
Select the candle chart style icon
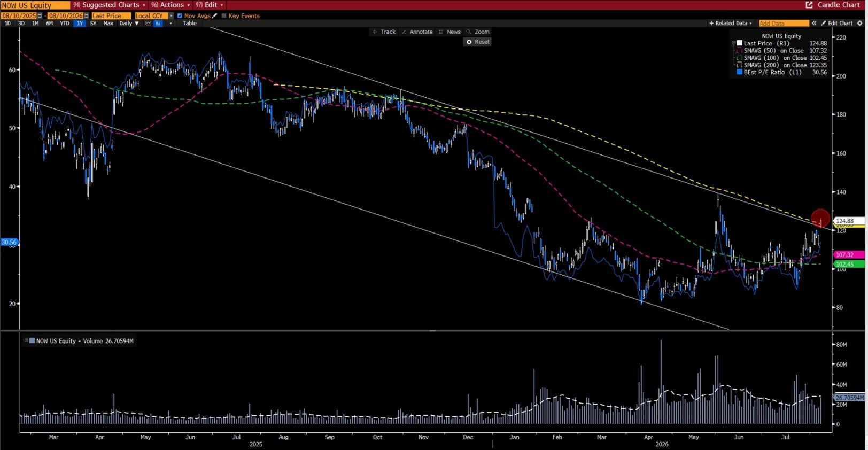pos(158,24)
